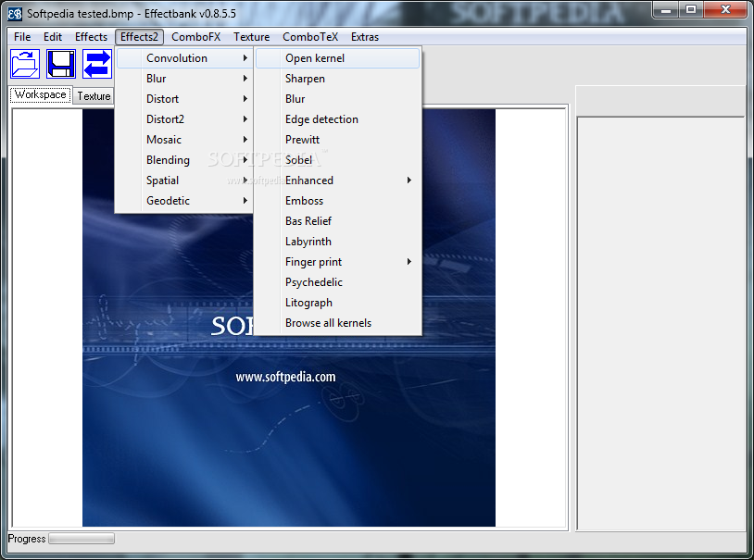
Task: Choose Open kernel
Action: [x=337, y=58]
